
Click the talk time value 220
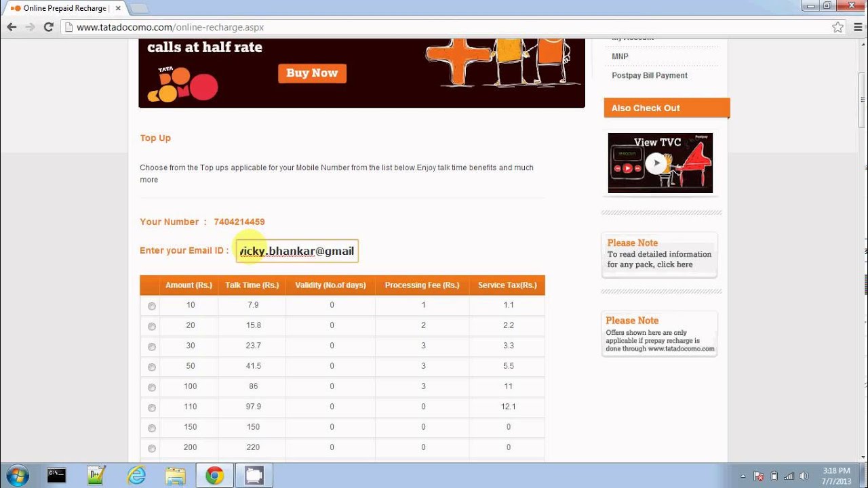(254, 447)
